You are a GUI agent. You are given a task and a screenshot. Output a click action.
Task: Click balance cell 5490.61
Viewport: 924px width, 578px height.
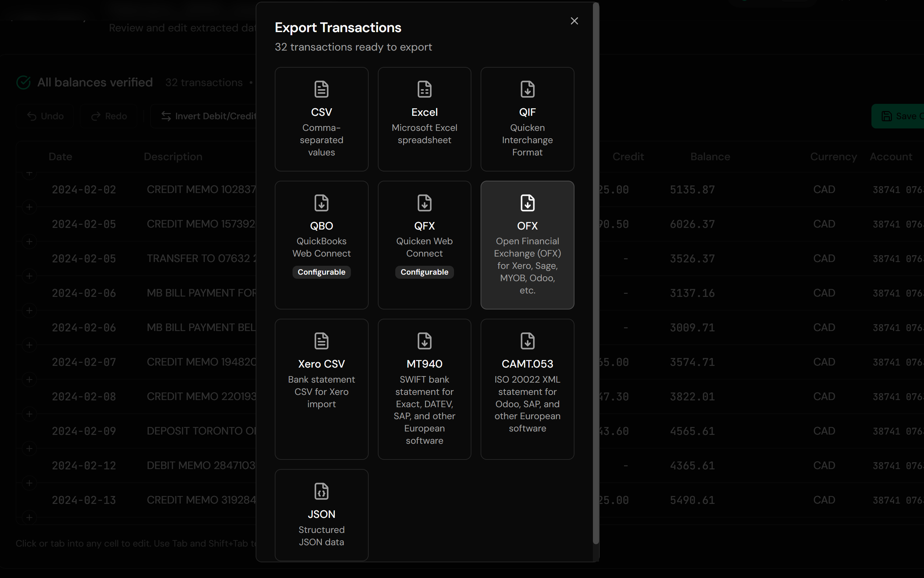coord(692,500)
